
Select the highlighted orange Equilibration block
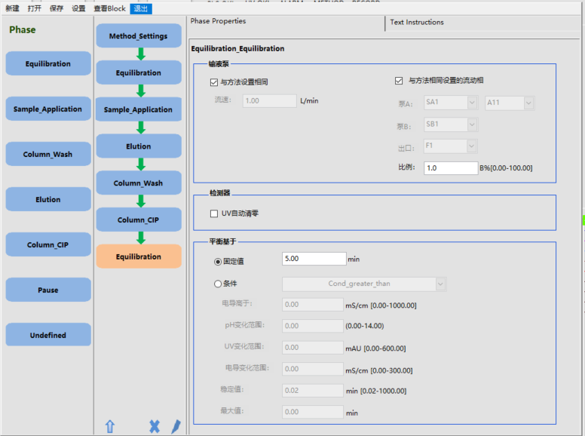click(138, 256)
